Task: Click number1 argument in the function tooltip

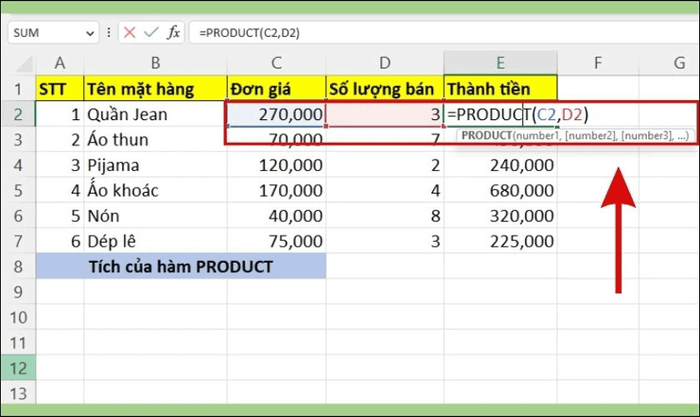Action: [537, 135]
